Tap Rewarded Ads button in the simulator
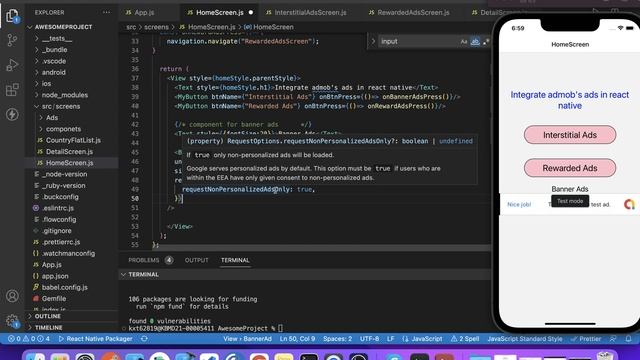The image size is (640, 360). click(570, 168)
